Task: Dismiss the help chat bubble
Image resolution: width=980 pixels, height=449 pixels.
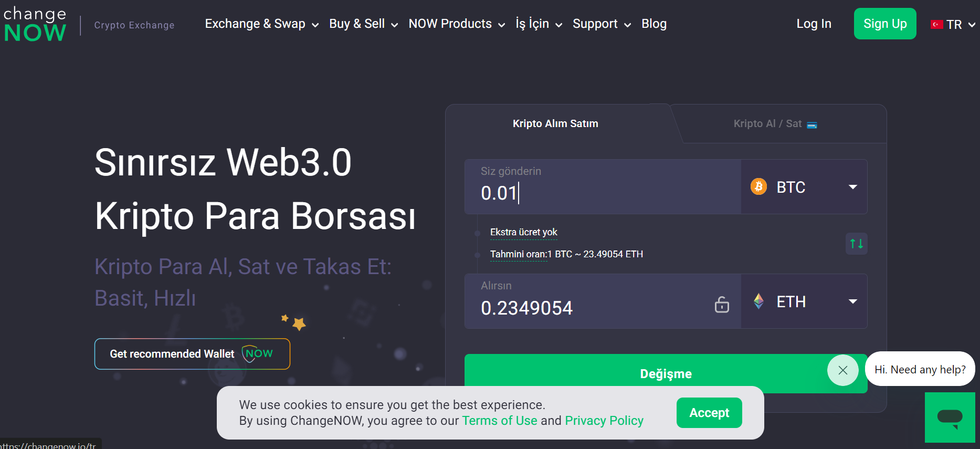Action: (842, 370)
